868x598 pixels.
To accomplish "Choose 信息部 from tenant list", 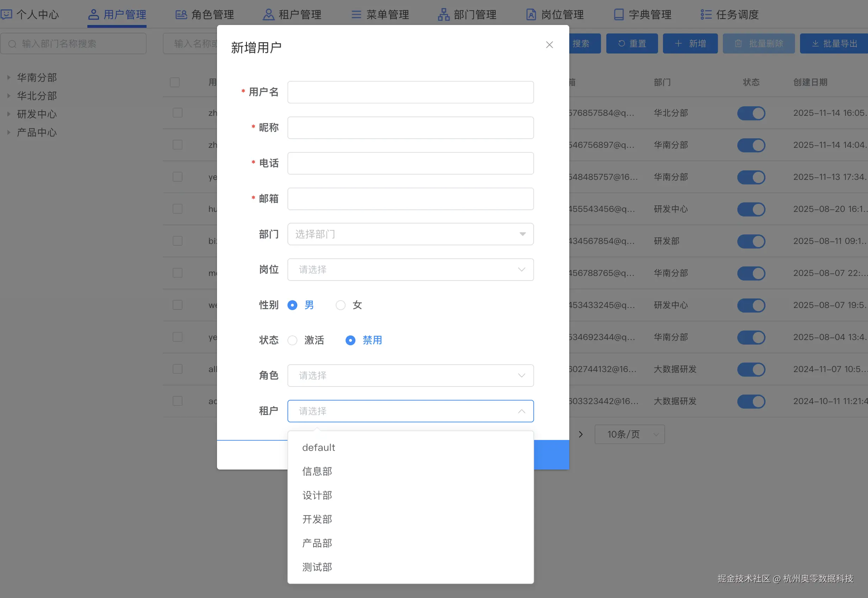I will [317, 471].
